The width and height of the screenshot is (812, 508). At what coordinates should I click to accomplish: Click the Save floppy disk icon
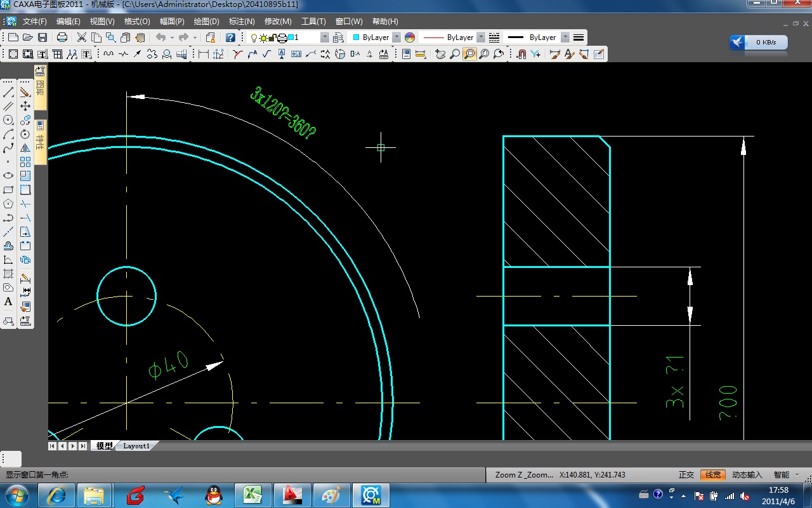coord(43,37)
